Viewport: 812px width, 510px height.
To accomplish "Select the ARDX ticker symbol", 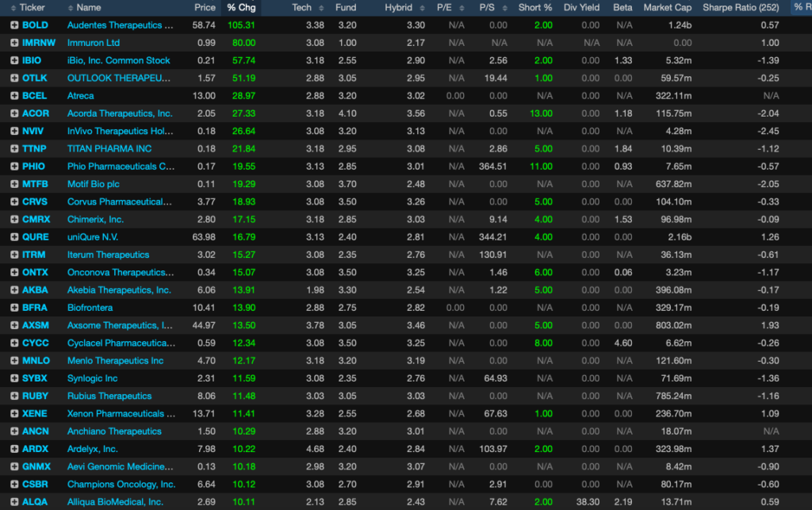I will pos(35,449).
